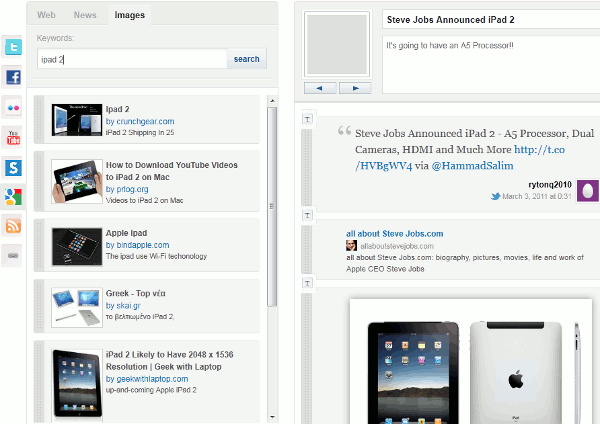Edit the story title 'Steve Jobs Announced iPad 2'
Image resolution: width=600 pixels, height=424 pixels.
pos(487,20)
